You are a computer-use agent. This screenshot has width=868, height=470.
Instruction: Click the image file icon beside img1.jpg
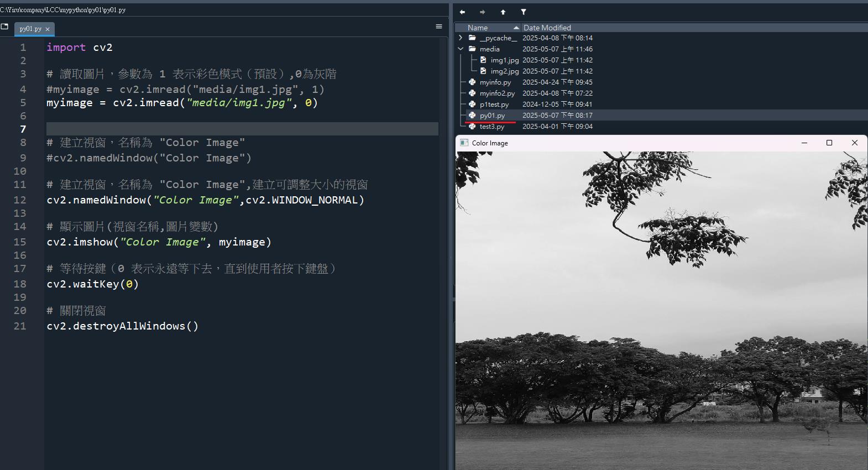point(483,60)
